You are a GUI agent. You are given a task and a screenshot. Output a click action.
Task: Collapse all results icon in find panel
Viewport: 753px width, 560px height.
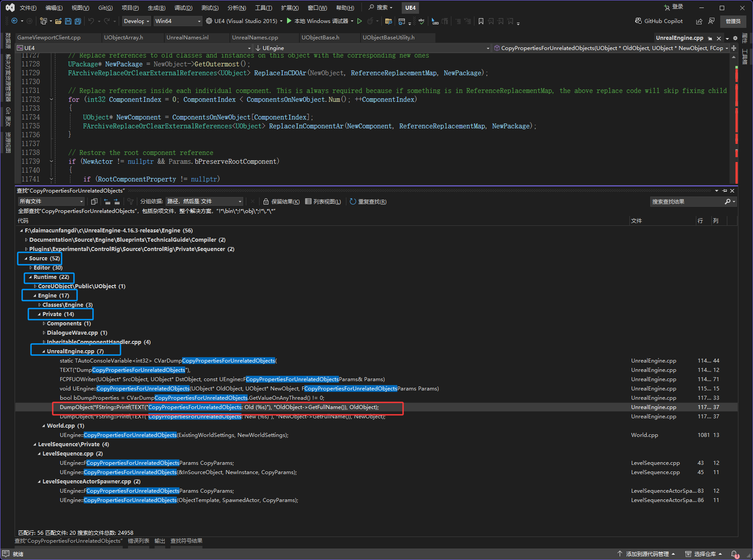point(107,201)
